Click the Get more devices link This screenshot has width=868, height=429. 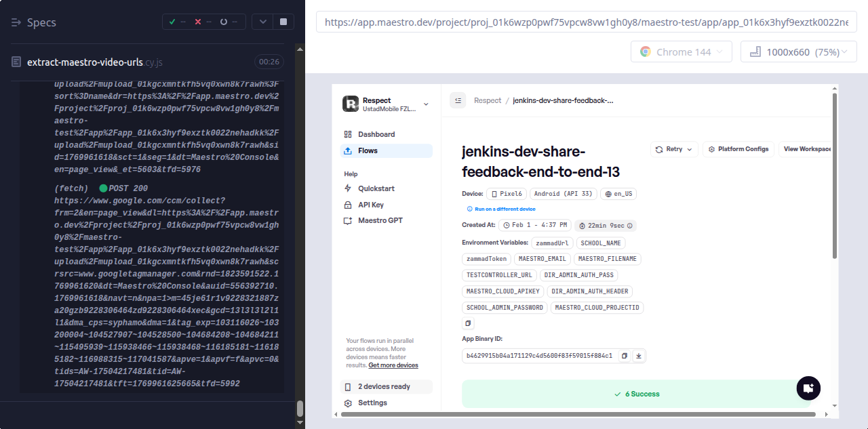393,365
